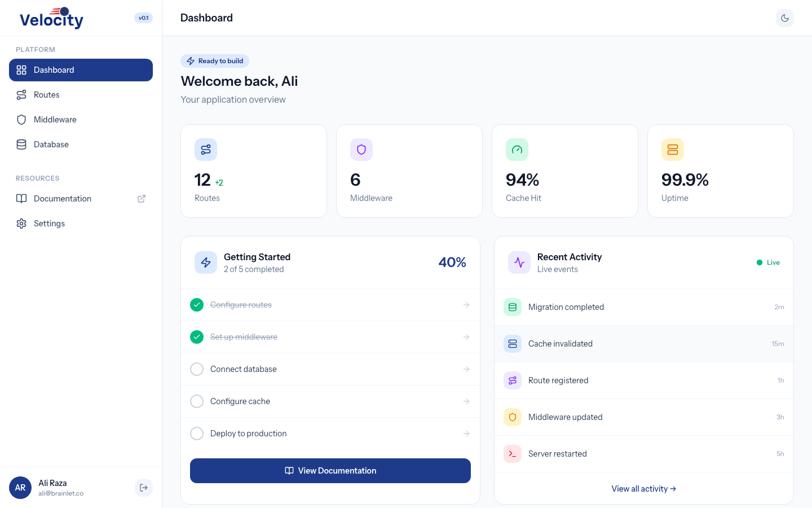Expand the Connect database step arrow
This screenshot has height=508, width=812.
pyautogui.click(x=466, y=369)
